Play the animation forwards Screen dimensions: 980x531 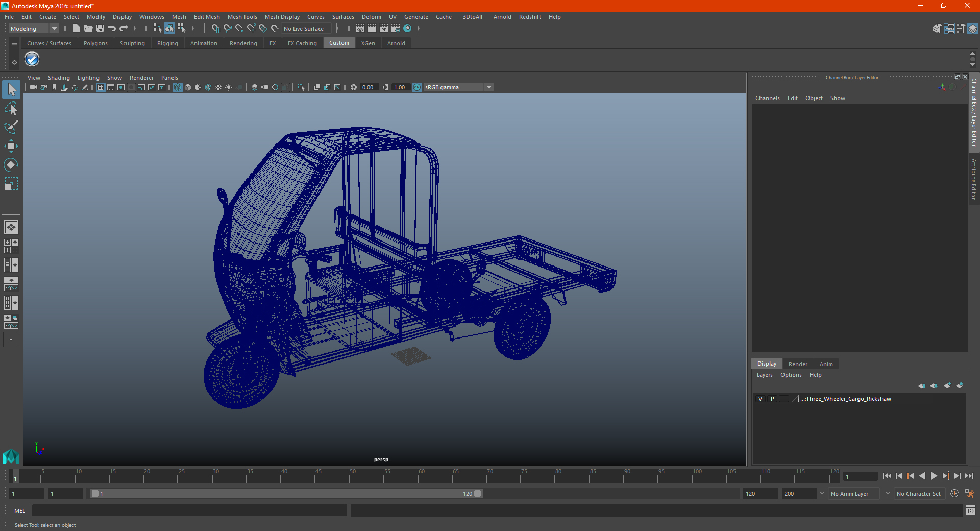(934, 476)
